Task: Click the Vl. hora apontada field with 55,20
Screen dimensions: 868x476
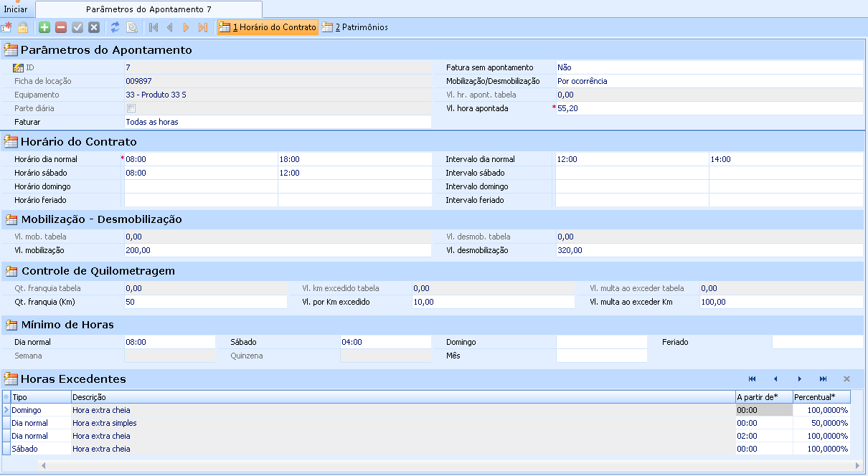Action: tap(709, 108)
